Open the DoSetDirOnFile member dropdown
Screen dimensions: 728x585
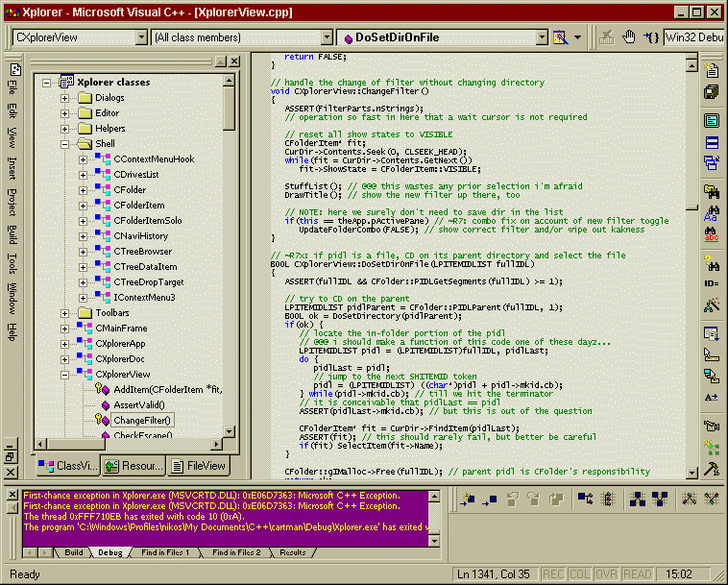tap(542, 37)
